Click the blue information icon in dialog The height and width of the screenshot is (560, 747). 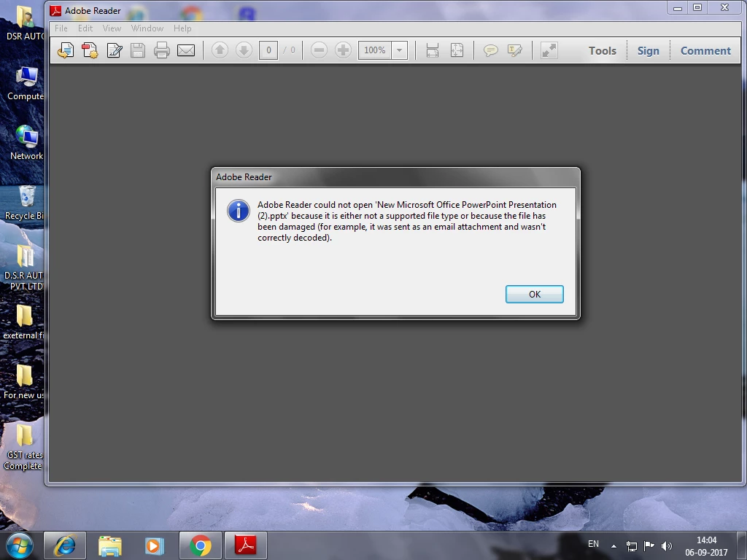coord(239,211)
